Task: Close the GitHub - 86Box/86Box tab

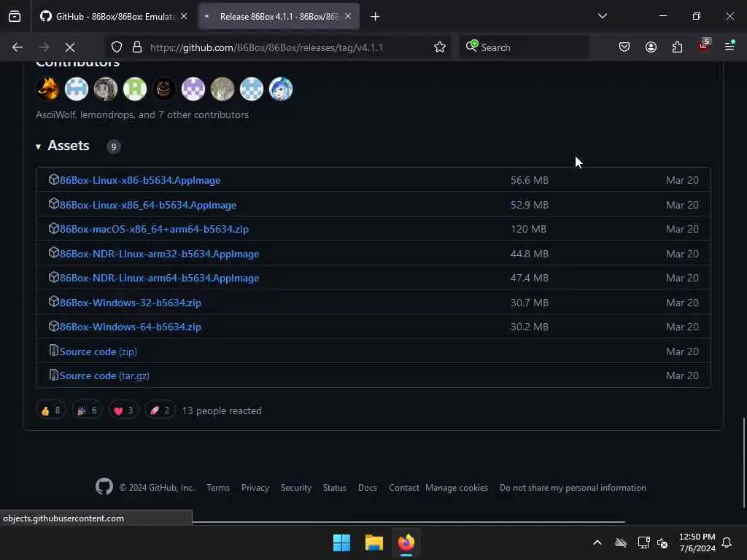Action: tap(184, 16)
